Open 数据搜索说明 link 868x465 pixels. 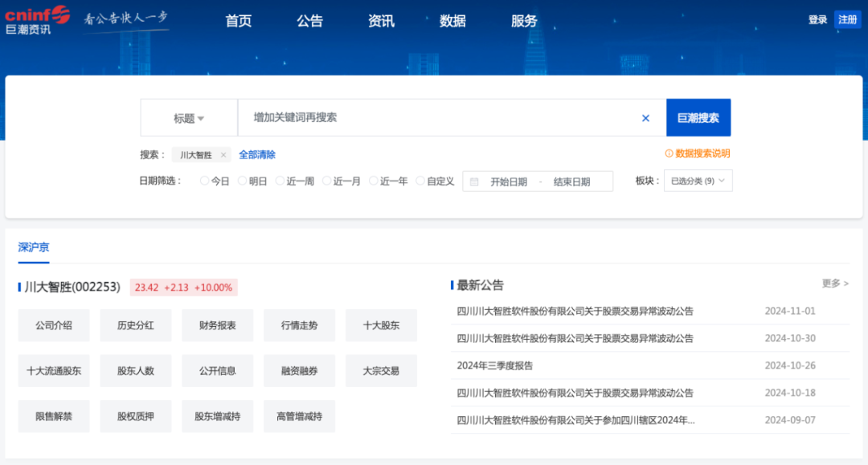tap(702, 153)
